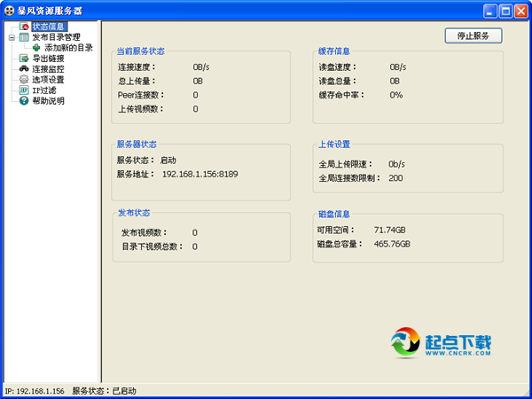Click the 服务状态 value 启动
Screen dimensions: 532x399
pos(168,160)
